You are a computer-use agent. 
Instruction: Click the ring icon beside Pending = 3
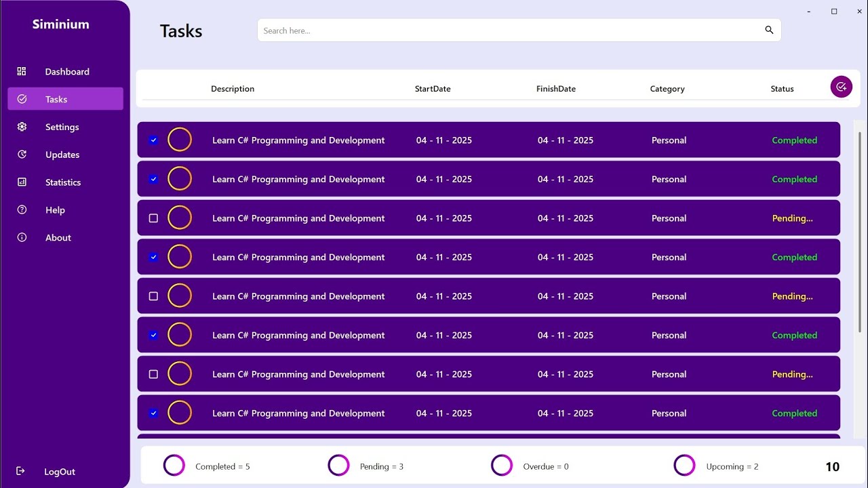point(338,466)
